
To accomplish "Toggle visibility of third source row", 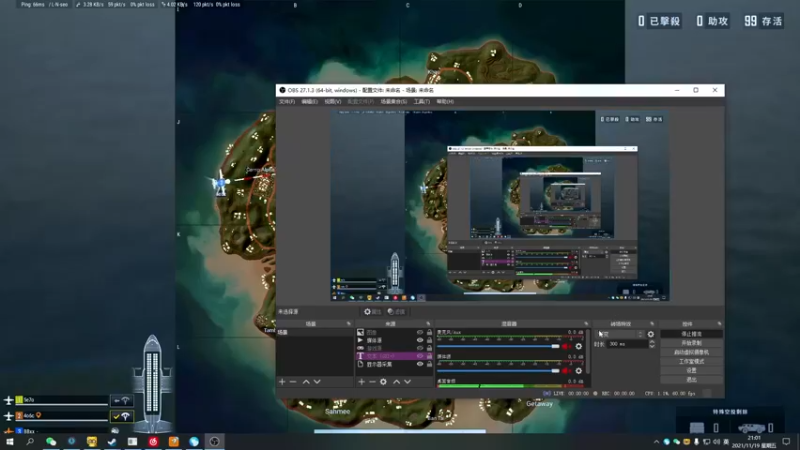I will [x=420, y=348].
